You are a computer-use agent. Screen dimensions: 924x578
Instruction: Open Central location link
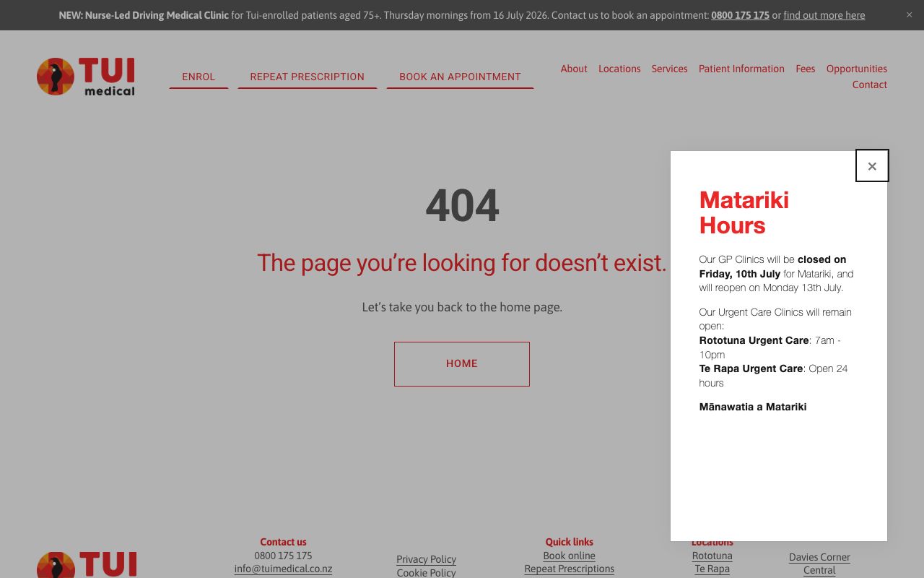pyautogui.click(x=819, y=570)
